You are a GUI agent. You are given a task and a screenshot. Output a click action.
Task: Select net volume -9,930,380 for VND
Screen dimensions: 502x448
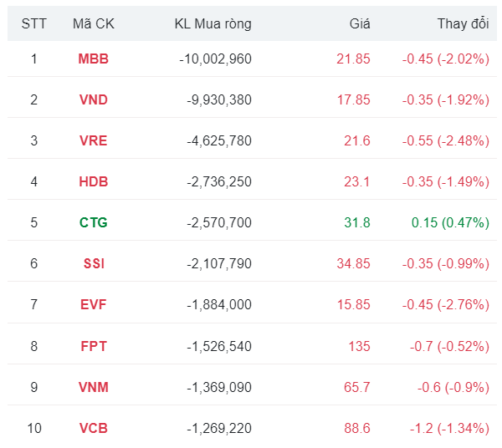click(x=219, y=100)
